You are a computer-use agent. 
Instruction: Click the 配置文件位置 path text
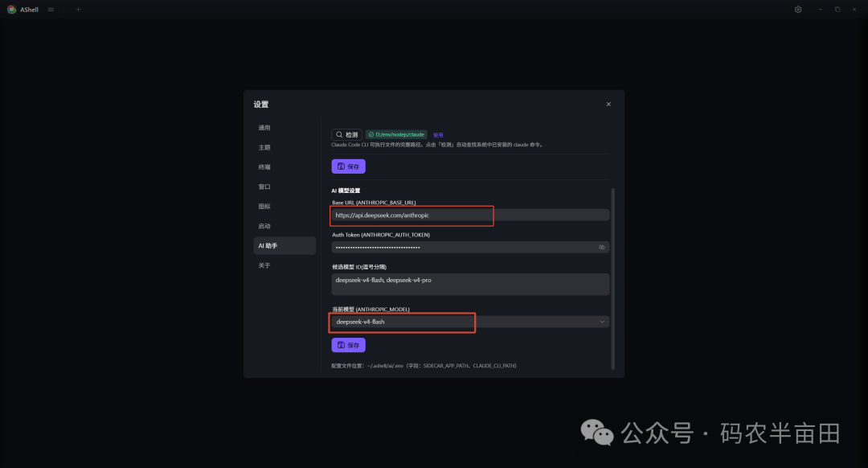[424, 366]
